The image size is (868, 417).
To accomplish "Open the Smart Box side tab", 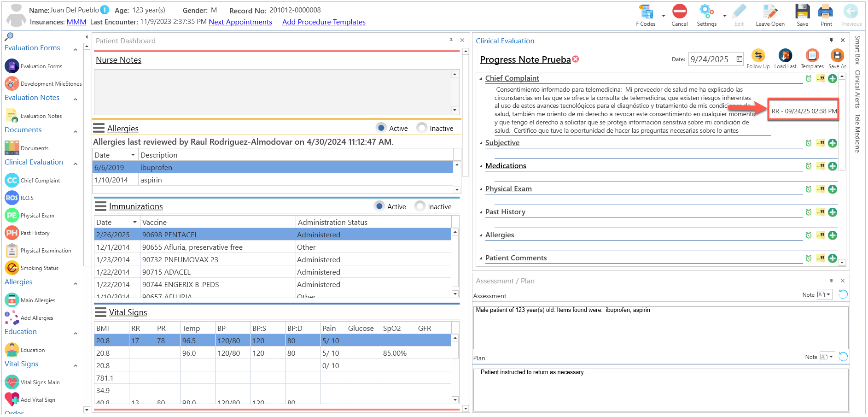I will click(x=857, y=50).
